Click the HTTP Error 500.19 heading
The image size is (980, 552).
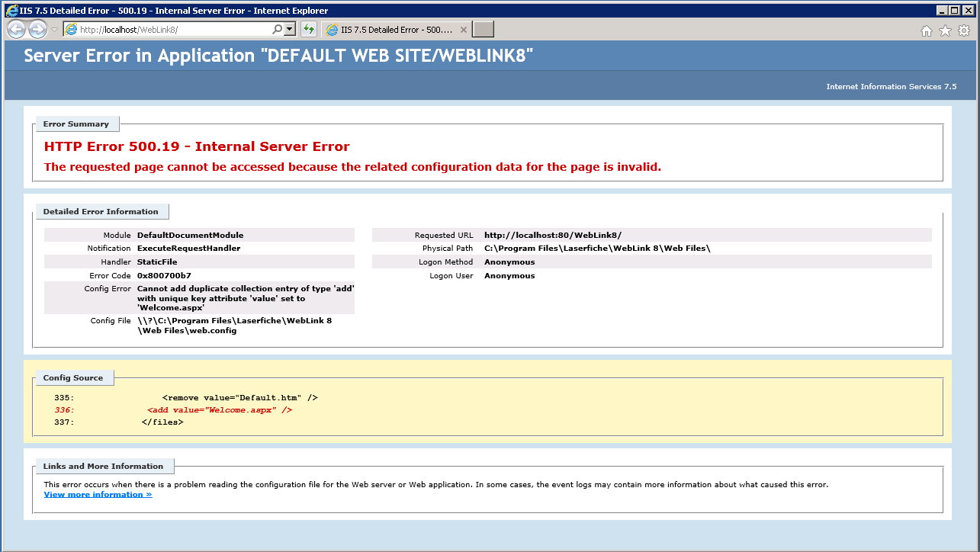tap(197, 146)
